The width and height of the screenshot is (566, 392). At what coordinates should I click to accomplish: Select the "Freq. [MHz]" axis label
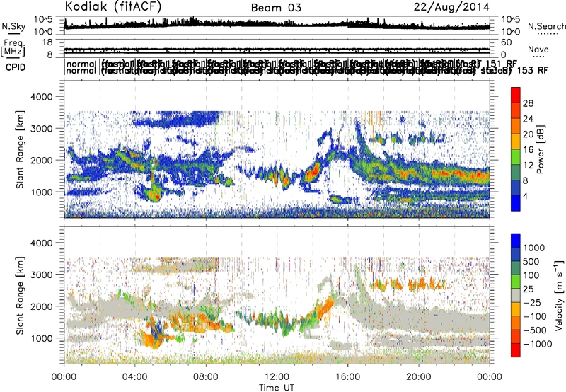pos(13,47)
